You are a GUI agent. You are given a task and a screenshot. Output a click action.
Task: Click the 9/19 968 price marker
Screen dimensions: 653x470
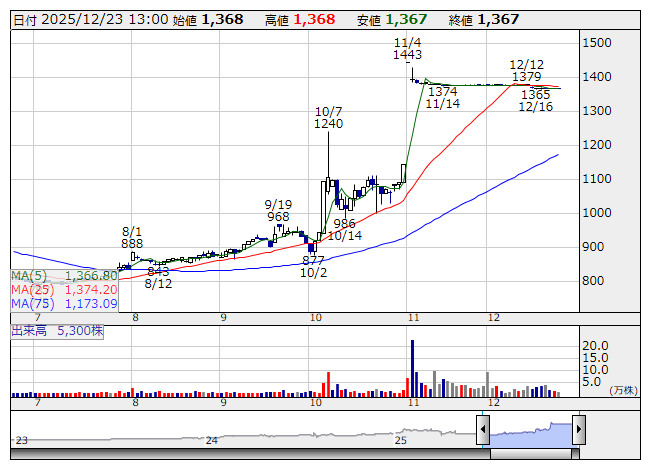(278, 211)
